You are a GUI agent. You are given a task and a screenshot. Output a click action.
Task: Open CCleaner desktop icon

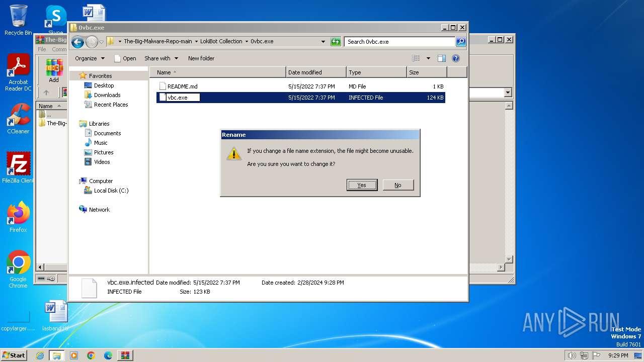(18, 119)
